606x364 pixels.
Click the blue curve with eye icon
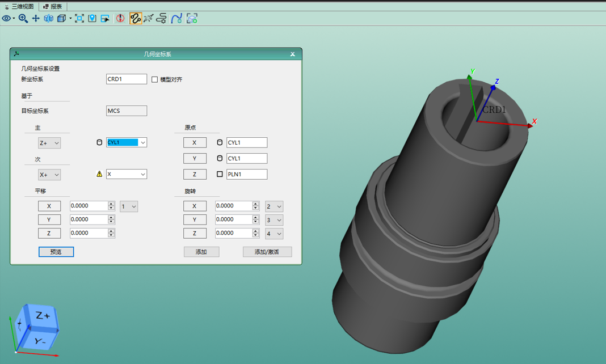176,18
